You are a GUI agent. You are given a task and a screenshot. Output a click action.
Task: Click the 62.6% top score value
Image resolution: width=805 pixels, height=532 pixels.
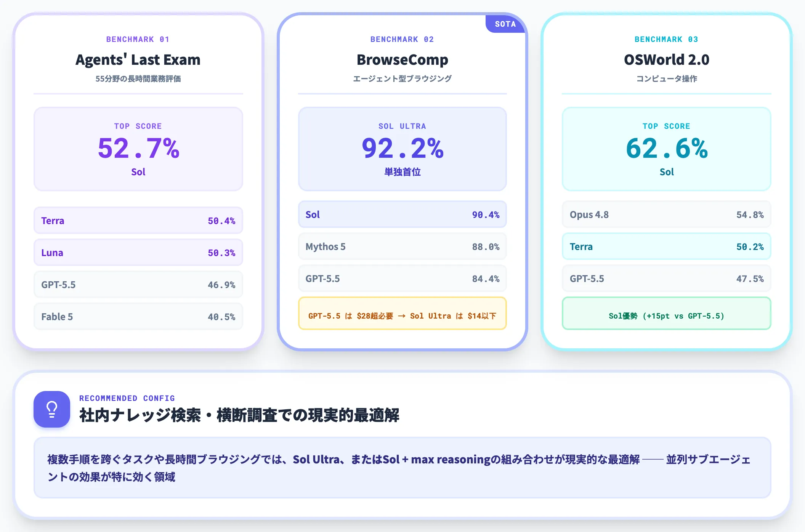tap(667, 148)
